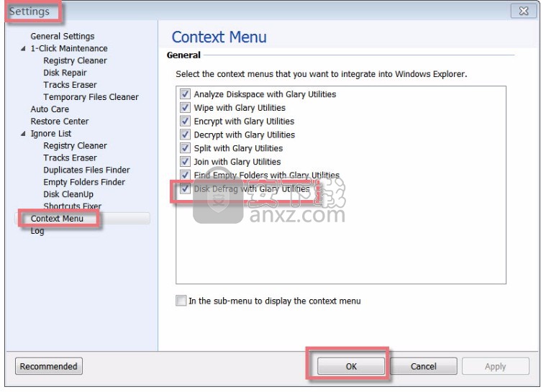Open Tracks Eraser under Ignore List
The image size is (541, 392).
70,158
